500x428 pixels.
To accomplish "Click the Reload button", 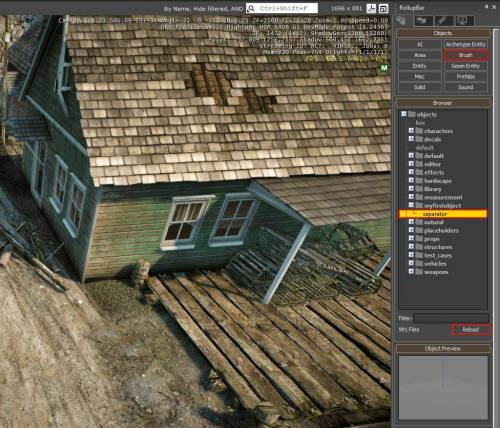I will pos(470,330).
